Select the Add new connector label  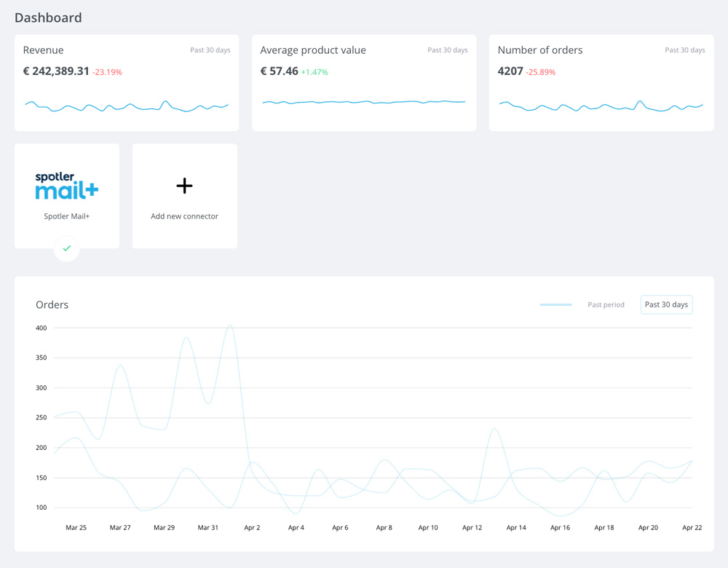coord(184,216)
